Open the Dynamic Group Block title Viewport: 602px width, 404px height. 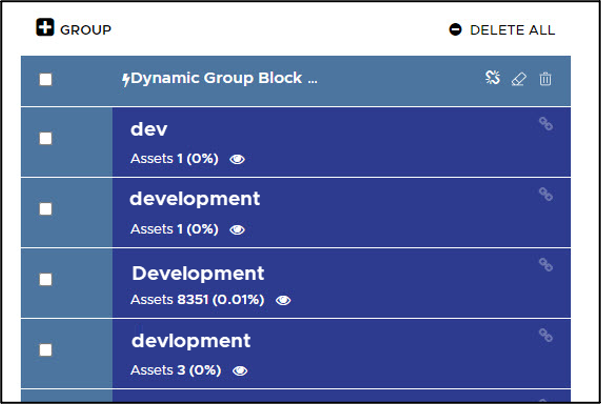(x=224, y=78)
